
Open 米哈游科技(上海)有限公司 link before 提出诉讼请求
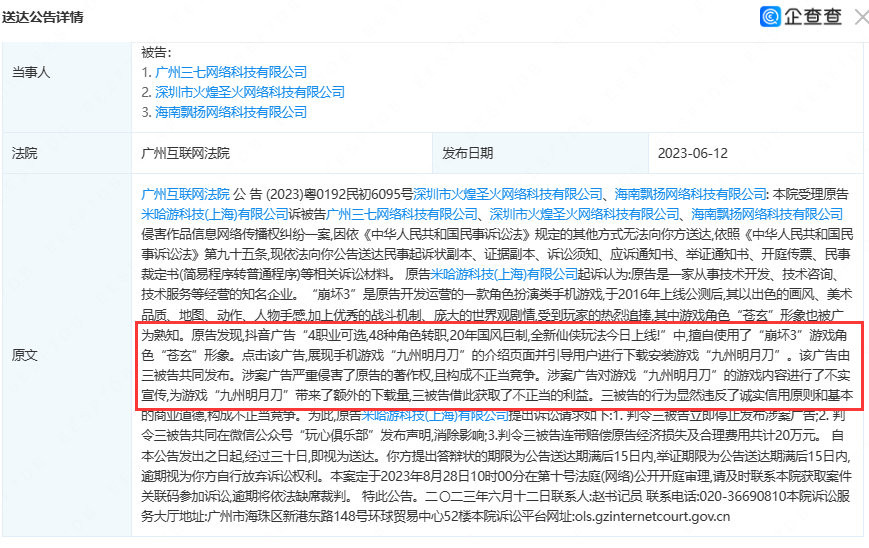tap(434, 415)
